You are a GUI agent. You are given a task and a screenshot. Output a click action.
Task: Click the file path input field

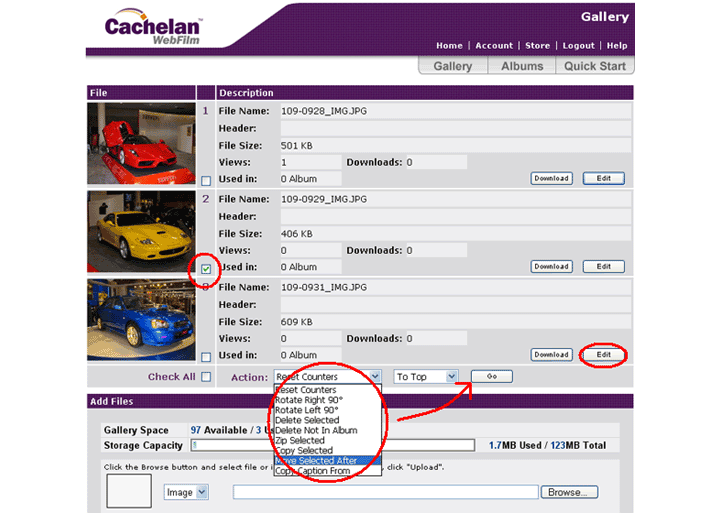385,492
